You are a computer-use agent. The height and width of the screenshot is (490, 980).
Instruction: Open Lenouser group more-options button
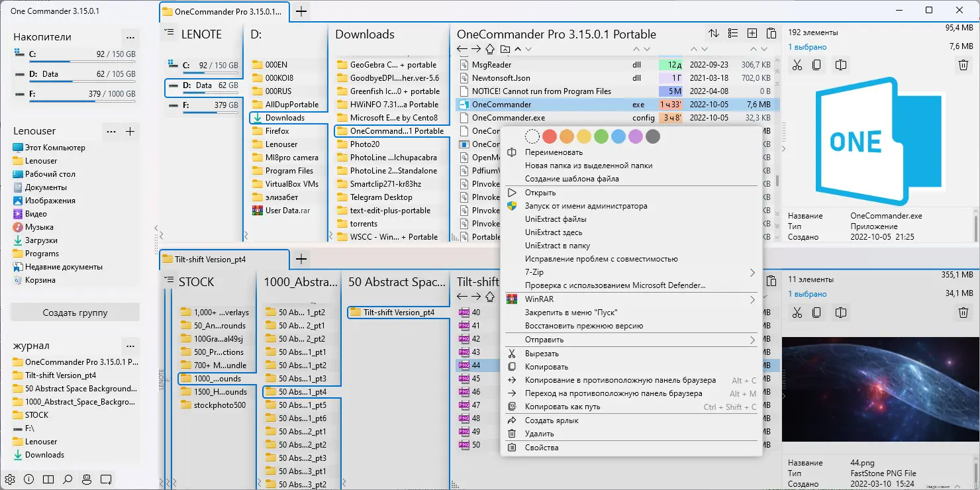coord(111,131)
